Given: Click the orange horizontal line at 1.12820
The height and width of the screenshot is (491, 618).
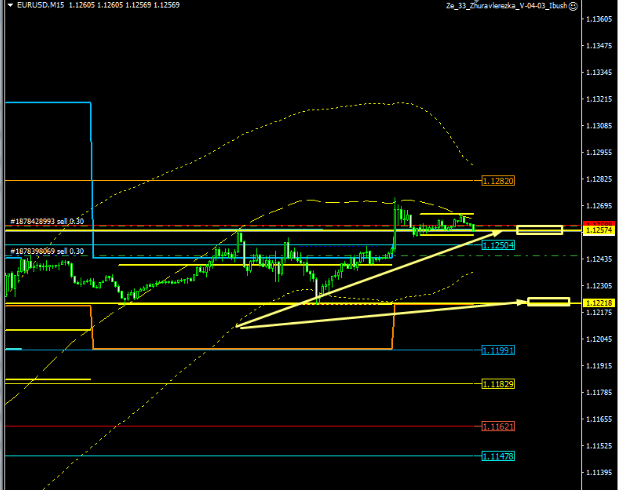Looking at the screenshot, I should tap(240, 181).
